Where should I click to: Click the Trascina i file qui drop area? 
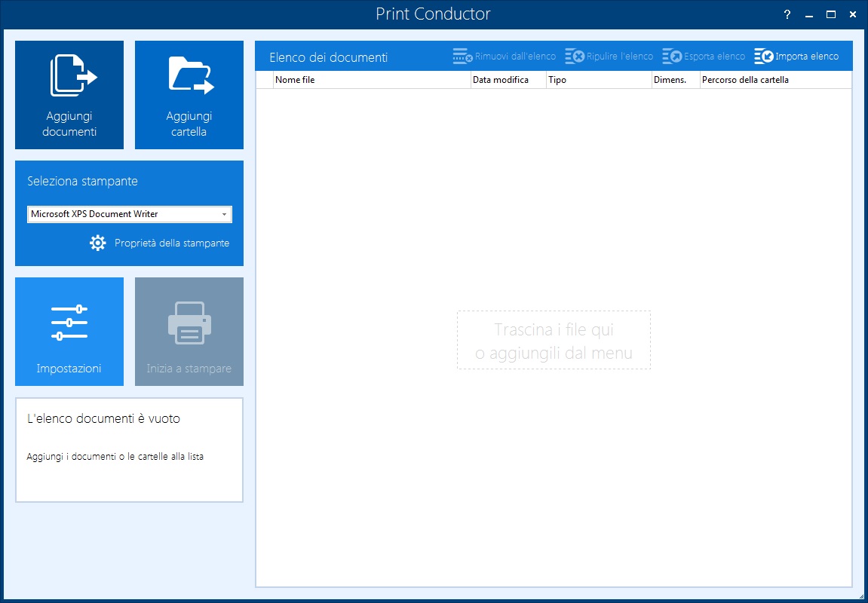pos(554,340)
